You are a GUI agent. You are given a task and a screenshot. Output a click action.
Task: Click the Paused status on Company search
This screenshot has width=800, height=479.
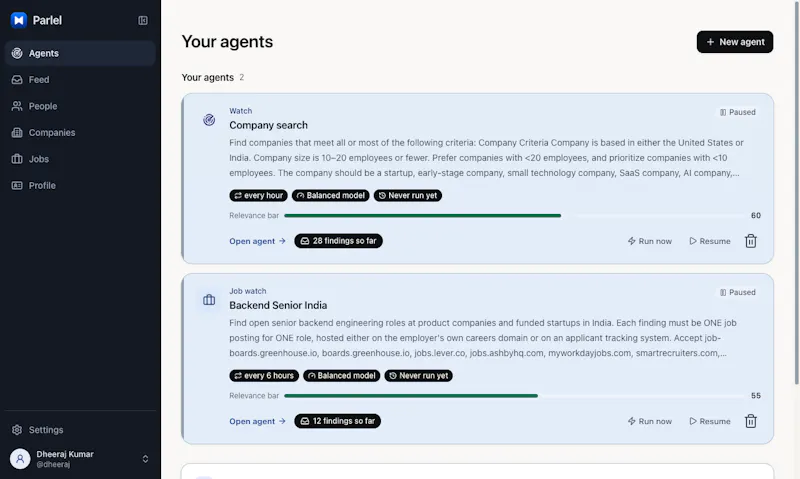[x=737, y=112]
